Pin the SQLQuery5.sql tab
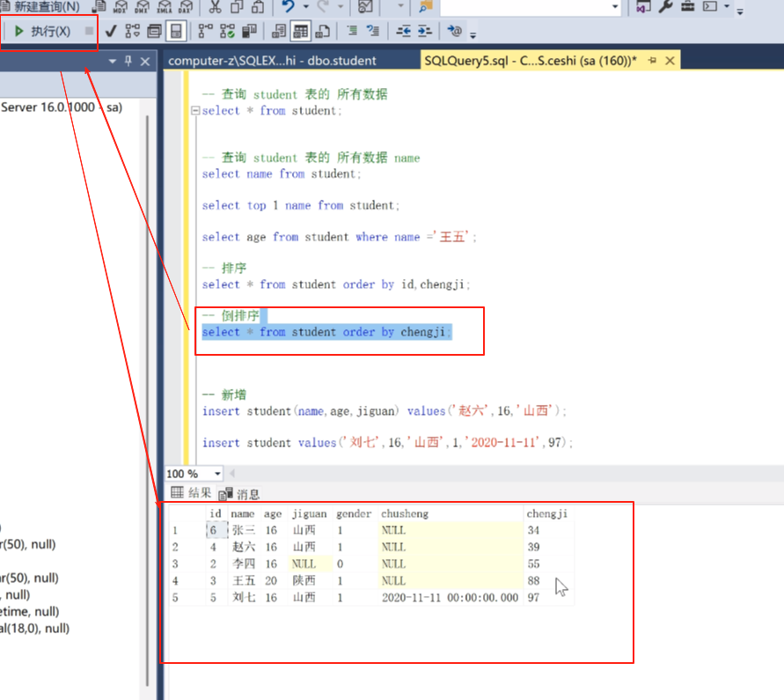Image resolution: width=784 pixels, height=700 pixels. click(653, 61)
